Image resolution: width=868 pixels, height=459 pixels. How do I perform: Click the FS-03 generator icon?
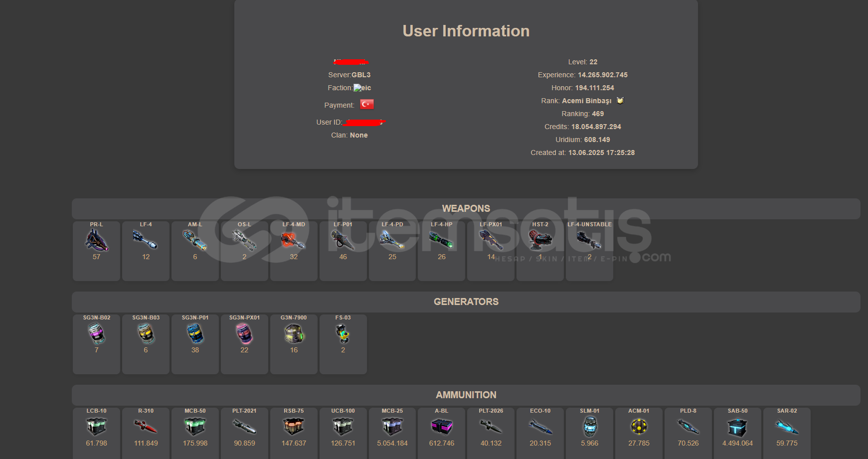pos(343,333)
